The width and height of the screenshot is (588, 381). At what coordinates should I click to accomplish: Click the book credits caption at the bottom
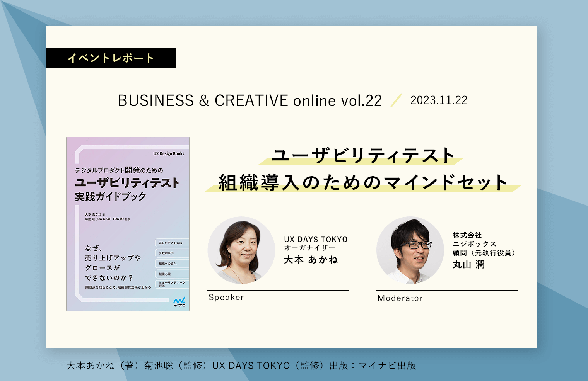pyautogui.click(x=241, y=366)
